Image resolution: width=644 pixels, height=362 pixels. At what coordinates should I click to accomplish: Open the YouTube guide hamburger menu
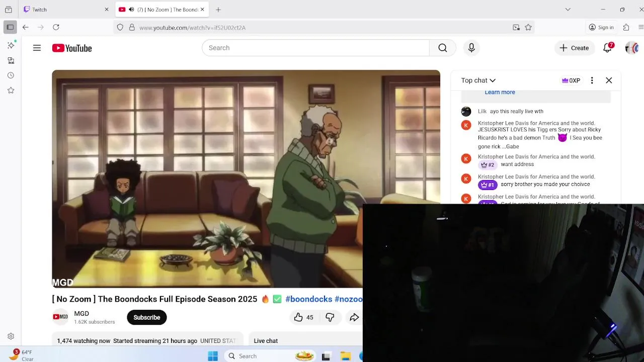pyautogui.click(x=37, y=48)
